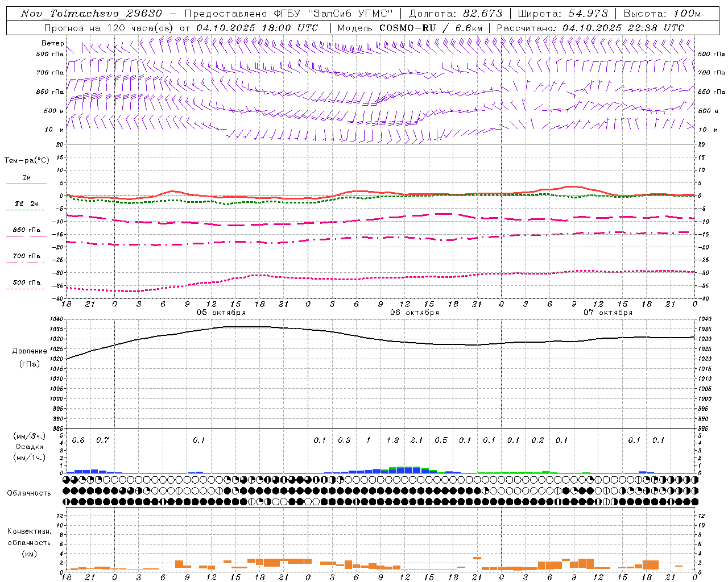Click the 'Ветер' wind panel label
This screenshot has width=728, height=582.
(53, 43)
